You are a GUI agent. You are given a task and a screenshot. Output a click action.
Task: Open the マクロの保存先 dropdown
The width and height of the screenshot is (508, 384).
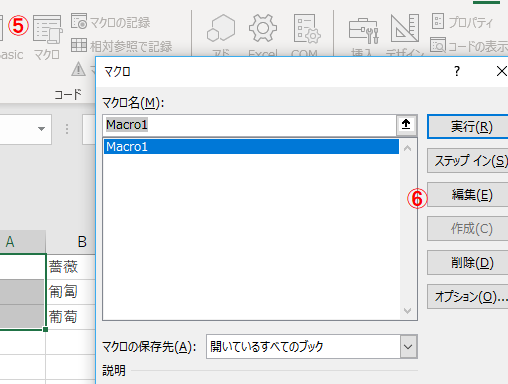pyautogui.click(x=408, y=347)
